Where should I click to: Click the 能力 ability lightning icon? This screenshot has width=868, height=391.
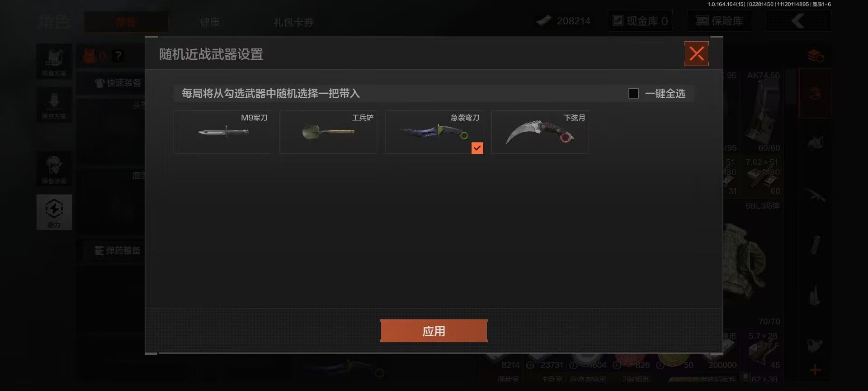coord(54,212)
